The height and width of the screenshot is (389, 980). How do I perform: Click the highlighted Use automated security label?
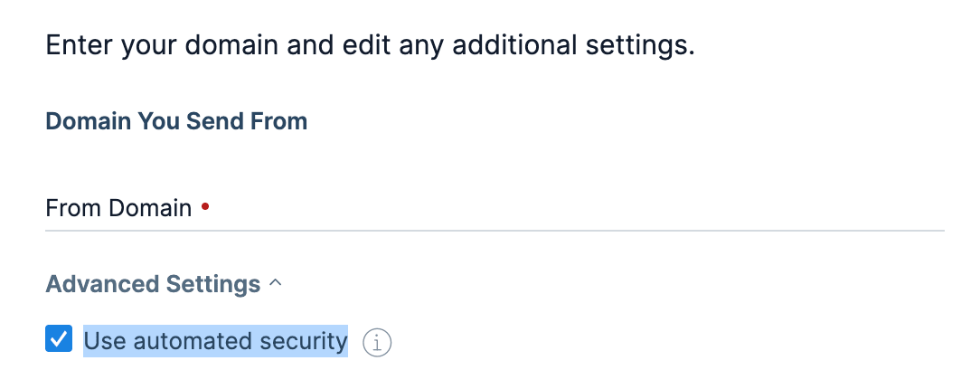tap(215, 341)
